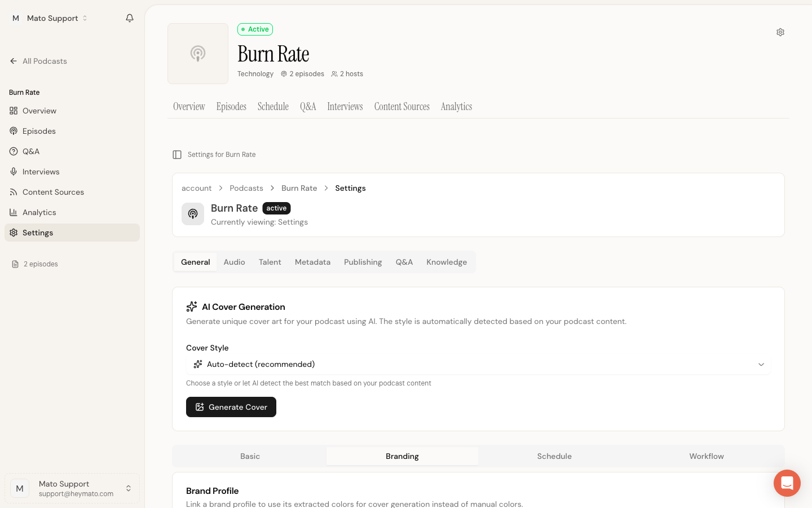Open the notifications bell
The width and height of the screenshot is (812, 508).
point(130,18)
